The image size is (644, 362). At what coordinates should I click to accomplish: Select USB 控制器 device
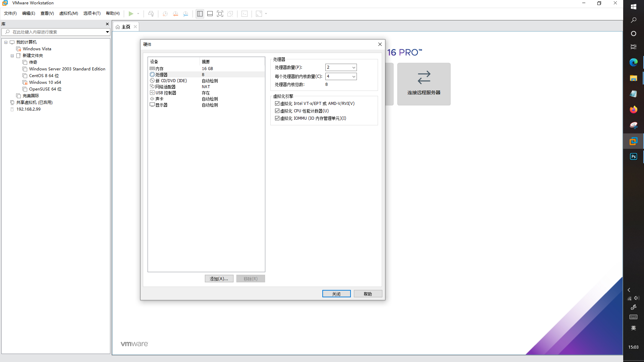(206, 93)
